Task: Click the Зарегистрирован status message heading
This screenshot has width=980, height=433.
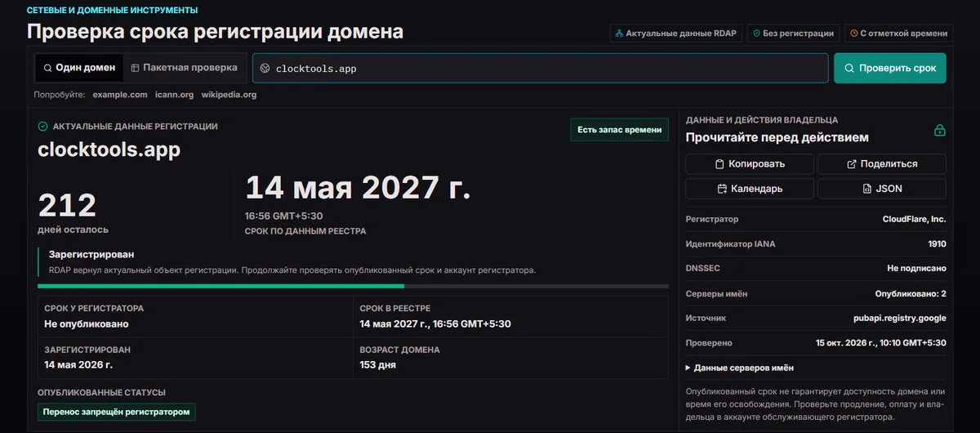Action: pos(91,255)
